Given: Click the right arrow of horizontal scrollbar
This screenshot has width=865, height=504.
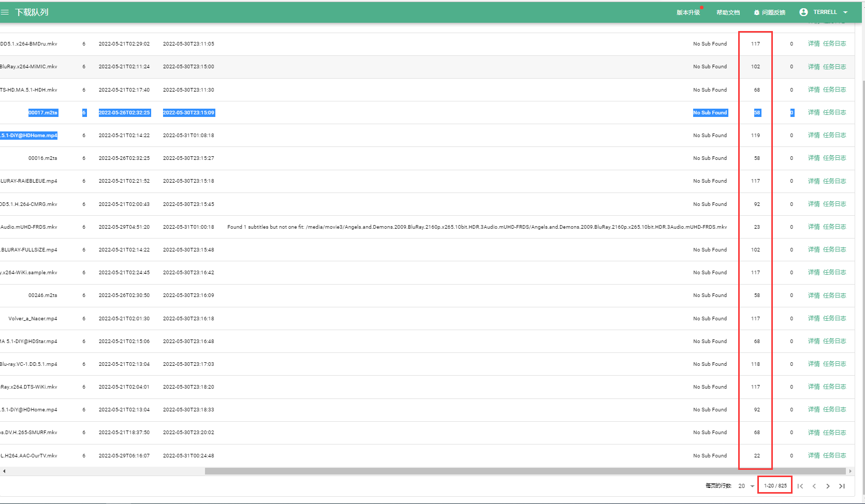Looking at the screenshot, I should 850,471.
